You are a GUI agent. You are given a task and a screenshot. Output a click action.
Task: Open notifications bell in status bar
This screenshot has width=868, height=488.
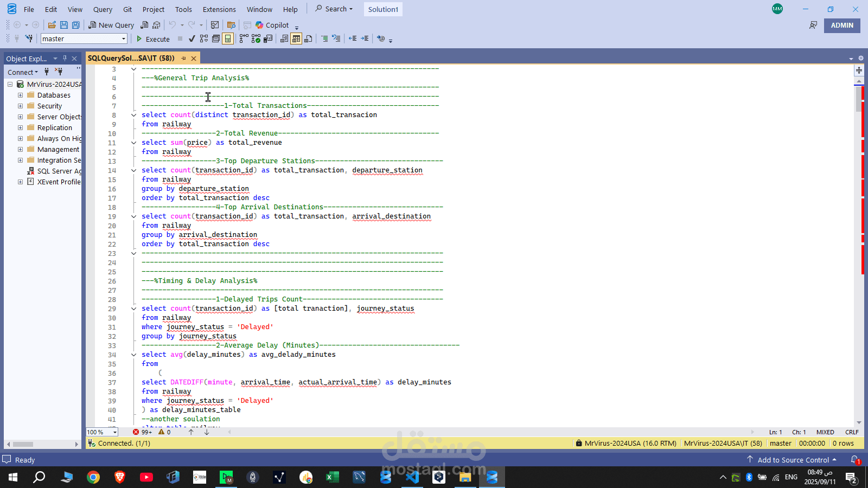tap(855, 460)
